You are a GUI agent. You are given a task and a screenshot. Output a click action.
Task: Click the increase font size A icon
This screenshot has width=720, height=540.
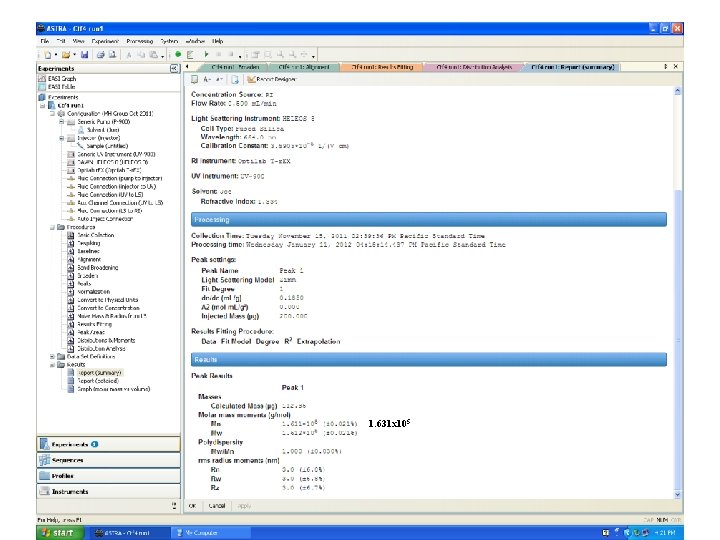pos(207,79)
